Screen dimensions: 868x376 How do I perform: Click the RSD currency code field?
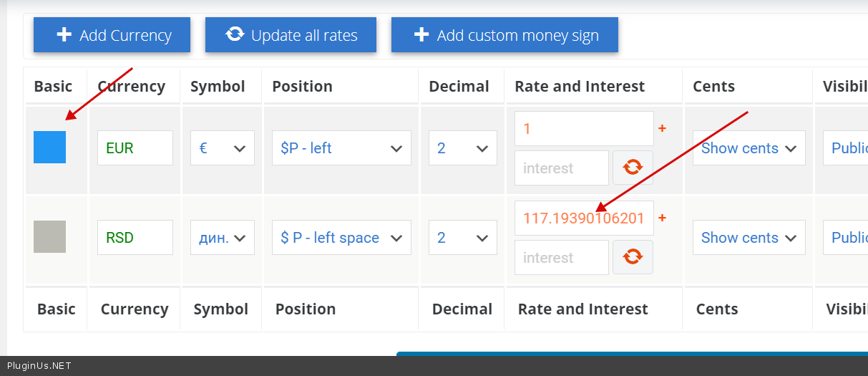[x=135, y=238]
